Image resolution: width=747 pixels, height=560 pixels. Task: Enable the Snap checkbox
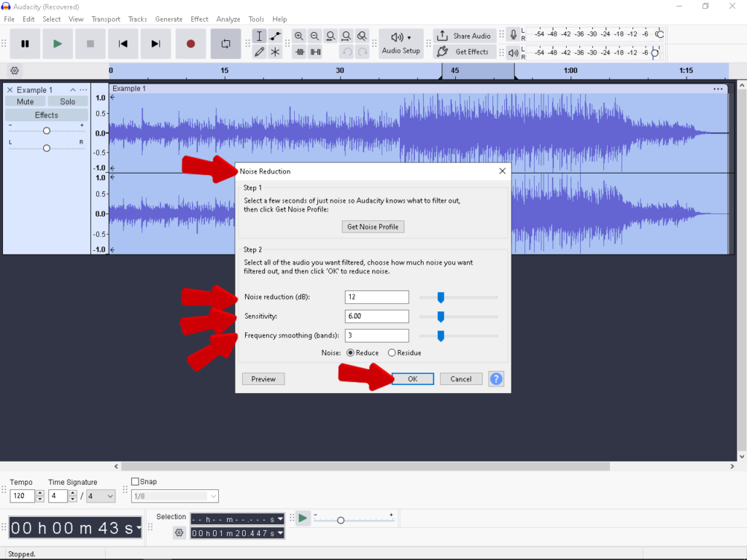[x=135, y=482]
